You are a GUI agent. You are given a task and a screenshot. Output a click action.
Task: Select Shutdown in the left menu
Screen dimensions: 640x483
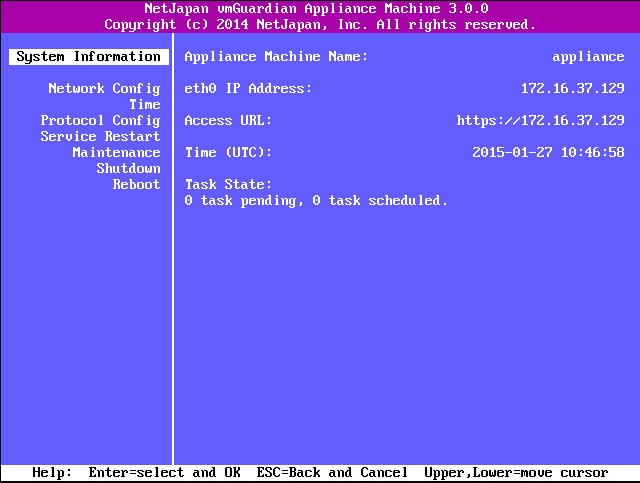128,168
